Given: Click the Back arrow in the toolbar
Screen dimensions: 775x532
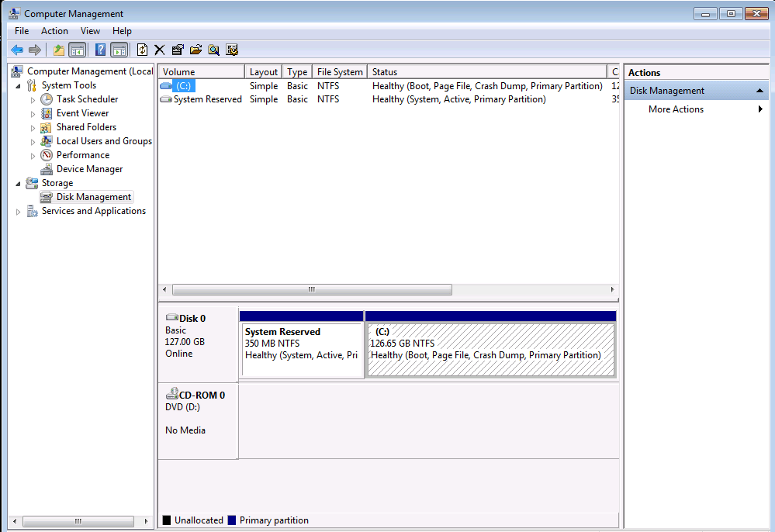Looking at the screenshot, I should pos(17,50).
